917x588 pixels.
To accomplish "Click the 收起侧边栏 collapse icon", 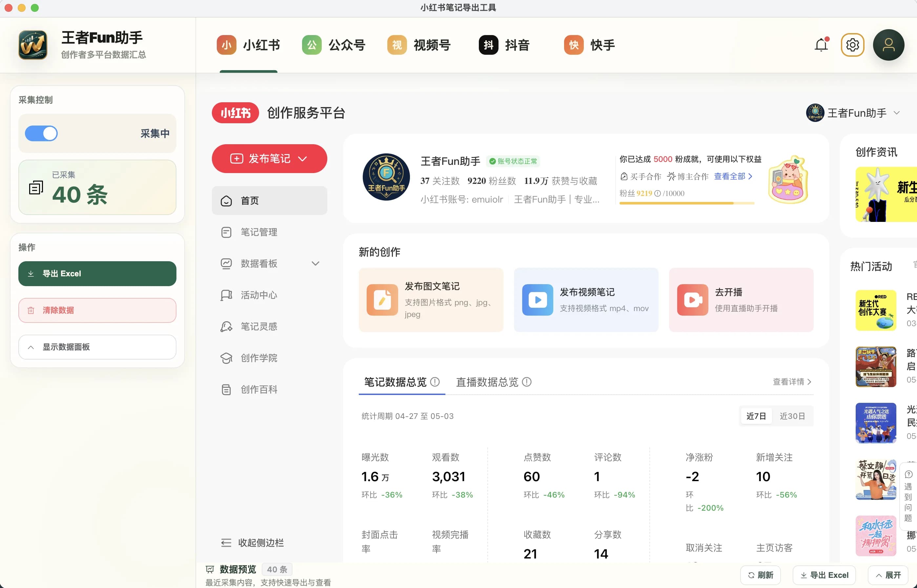I will click(x=226, y=542).
